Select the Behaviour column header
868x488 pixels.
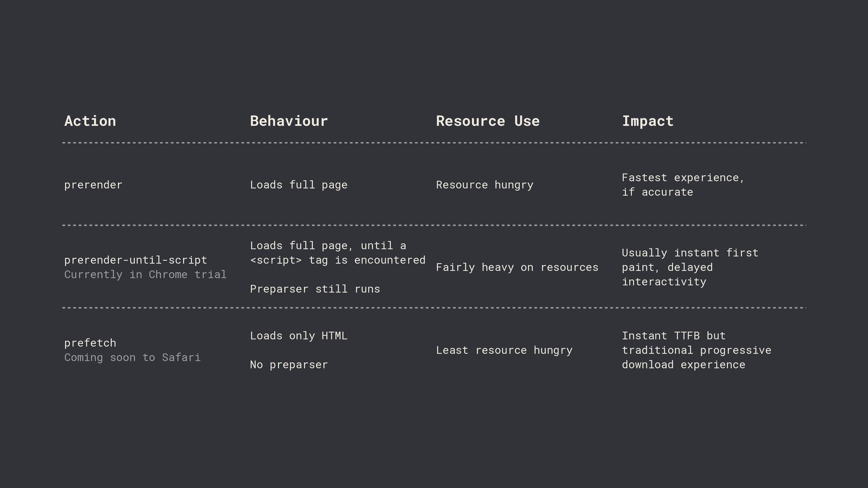click(x=288, y=121)
